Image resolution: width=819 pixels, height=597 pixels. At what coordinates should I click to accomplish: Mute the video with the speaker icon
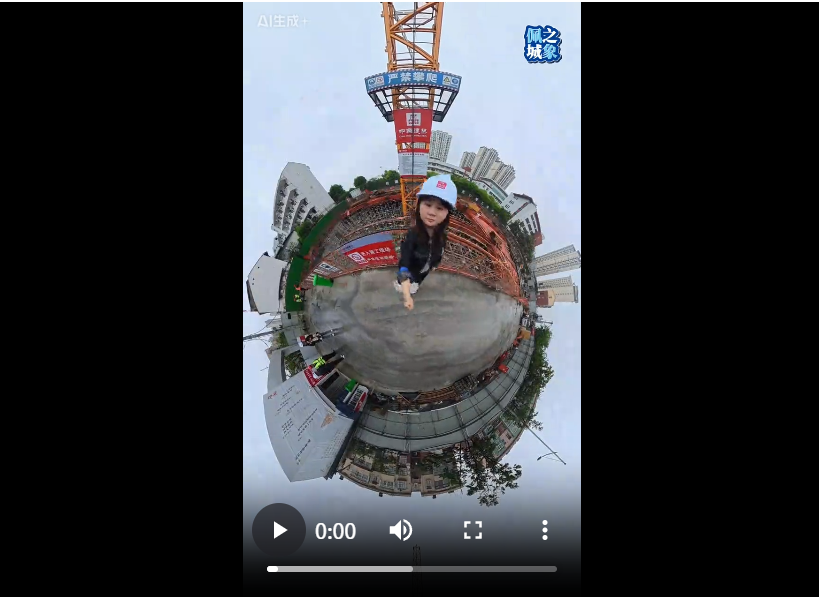[401, 530]
